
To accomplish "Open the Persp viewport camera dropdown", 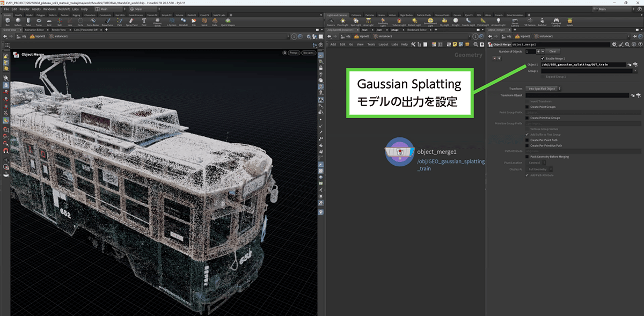I will (294, 53).
